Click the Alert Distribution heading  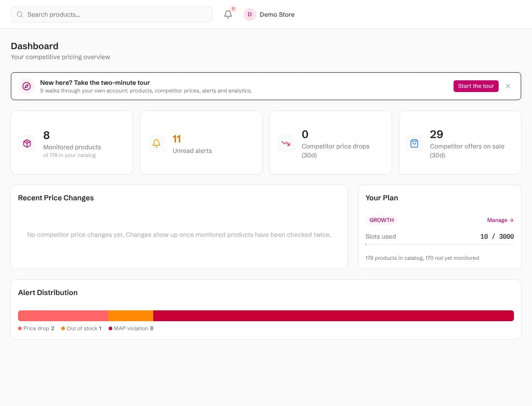(47, 293)
